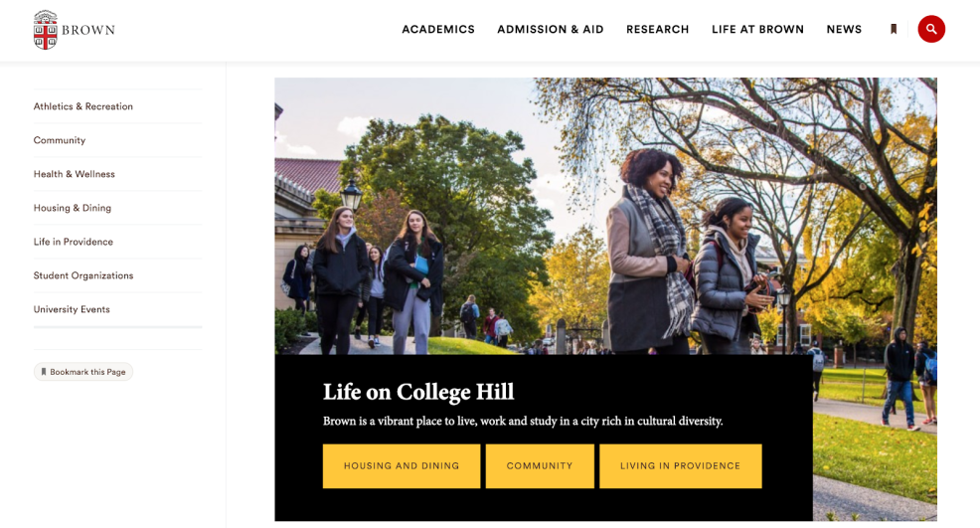Click the Brown University shield logo

tap(45, 30)
